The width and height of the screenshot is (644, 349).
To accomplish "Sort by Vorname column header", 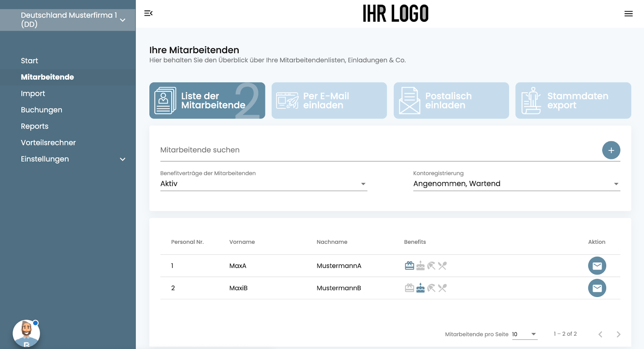I will [x=242, y=242].
